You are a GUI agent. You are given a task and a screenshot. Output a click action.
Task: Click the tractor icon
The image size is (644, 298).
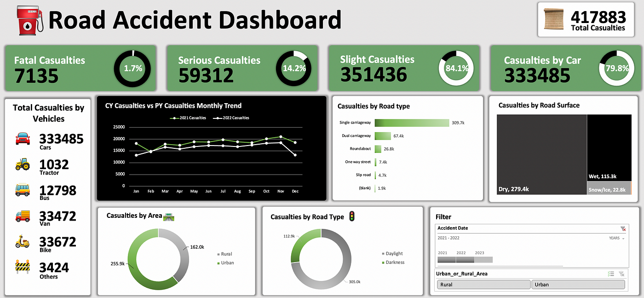(x=23, y=164)
